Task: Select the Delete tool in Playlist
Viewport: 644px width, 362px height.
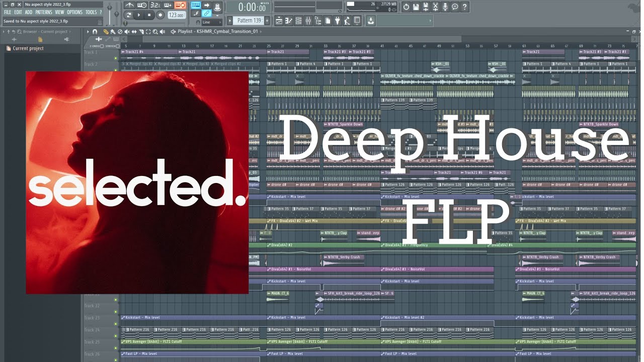Action: coord(120,32)
